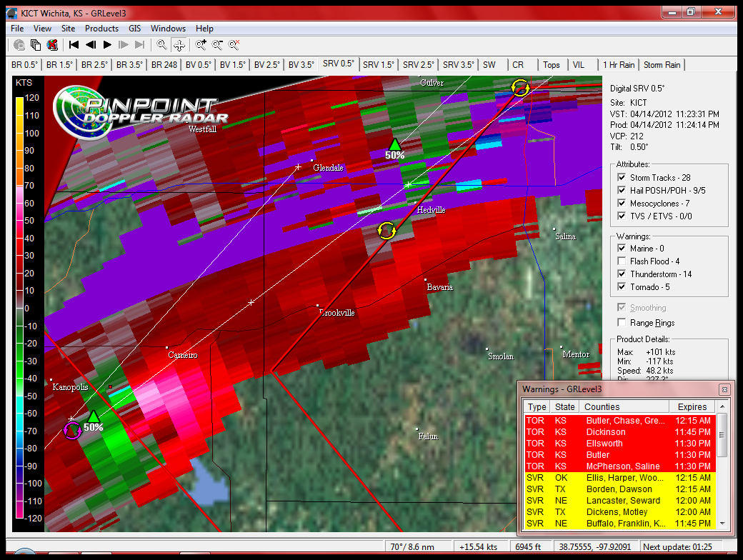Close the Warnings - GRLevel3 panel
The image size is (743, 560).
tap(724, 389)
